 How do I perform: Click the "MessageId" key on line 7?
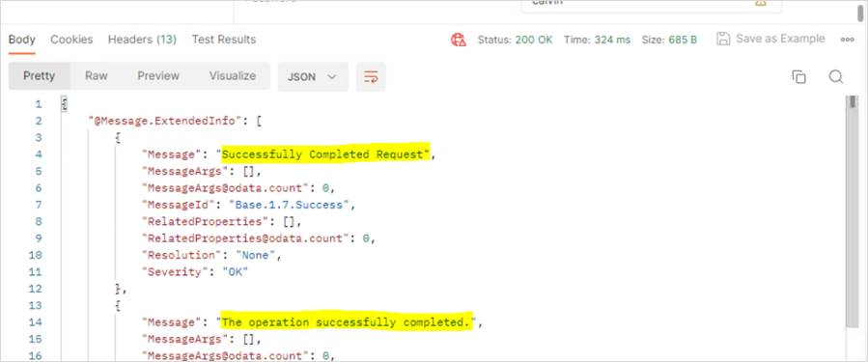(179, 205)
